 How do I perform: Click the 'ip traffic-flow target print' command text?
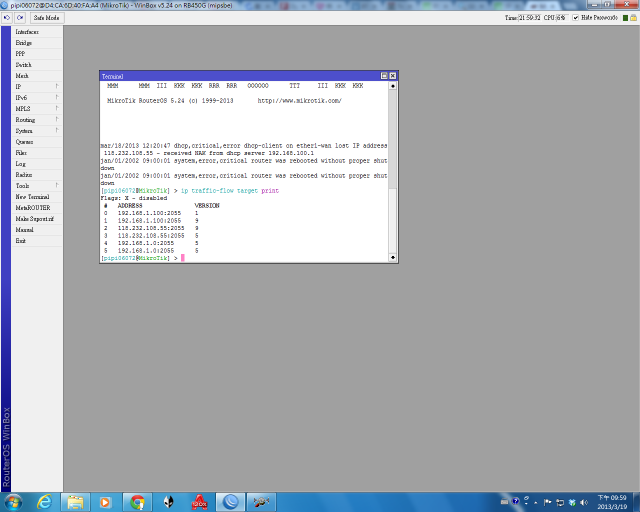[x=230, y=191]
